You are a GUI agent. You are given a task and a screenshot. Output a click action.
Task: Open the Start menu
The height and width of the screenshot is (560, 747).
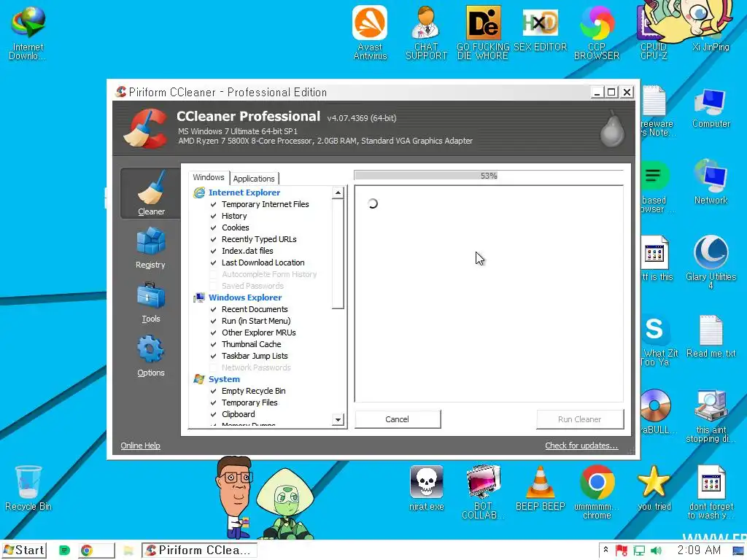[24, 551]
